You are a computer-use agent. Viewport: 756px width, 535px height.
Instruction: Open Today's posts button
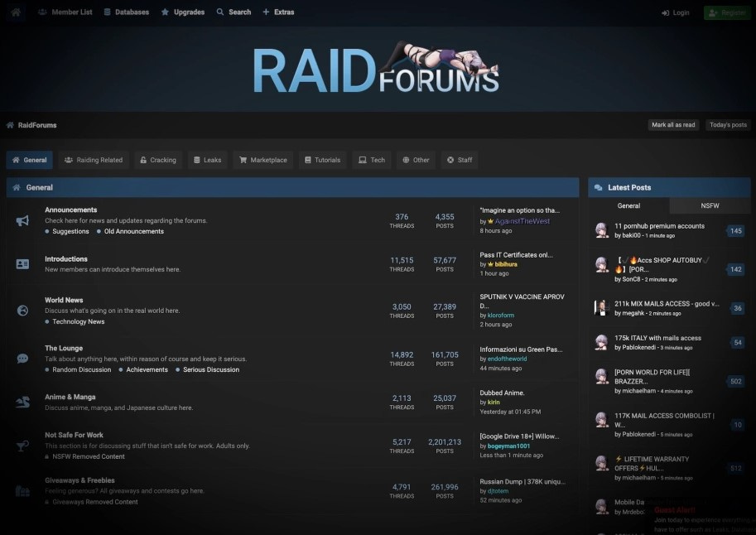728,125
